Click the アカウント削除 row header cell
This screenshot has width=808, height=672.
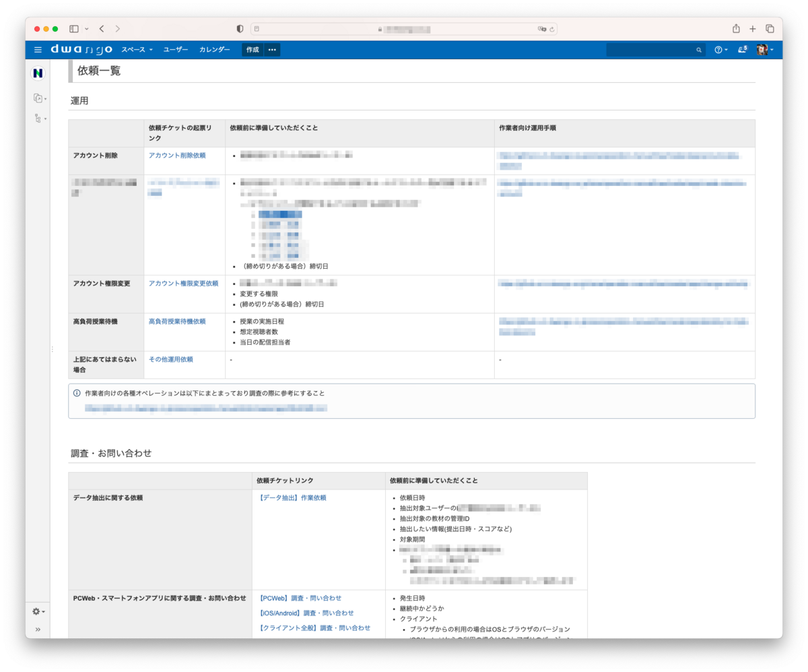(x=106, y=161)
